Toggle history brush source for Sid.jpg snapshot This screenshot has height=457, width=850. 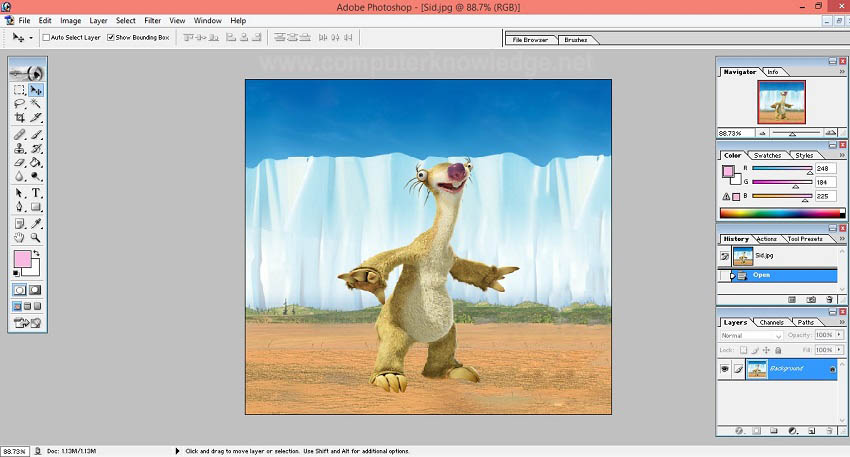coord(724,256)
